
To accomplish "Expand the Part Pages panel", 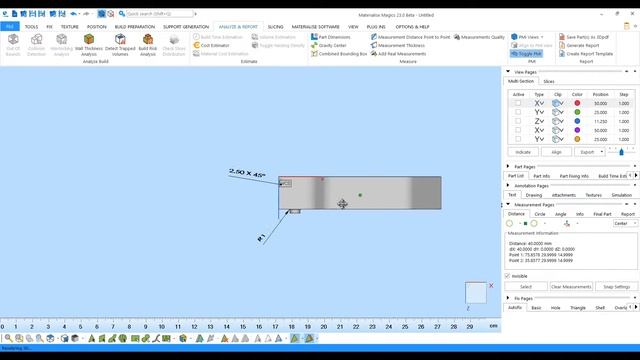I will pyautogui.click(x=508, y=167).
